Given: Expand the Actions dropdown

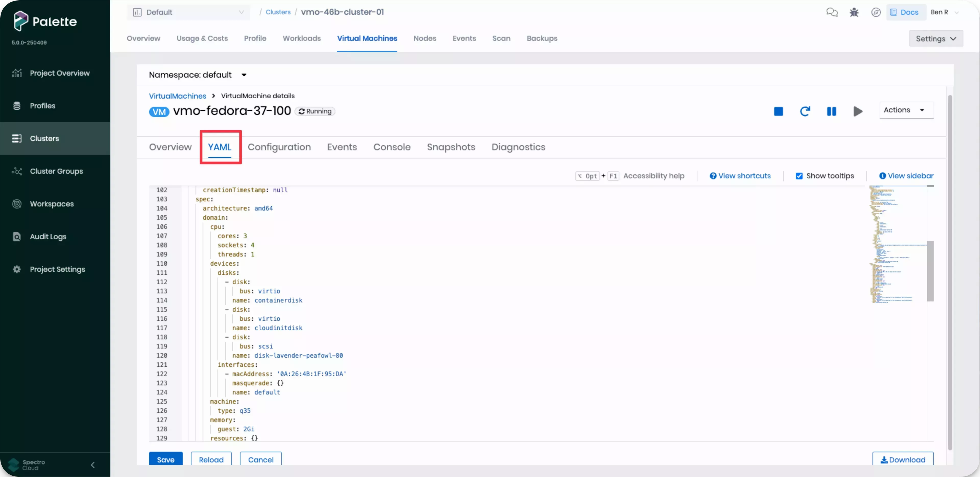Looking at the screenshot, I should click(x=906, y=110).
